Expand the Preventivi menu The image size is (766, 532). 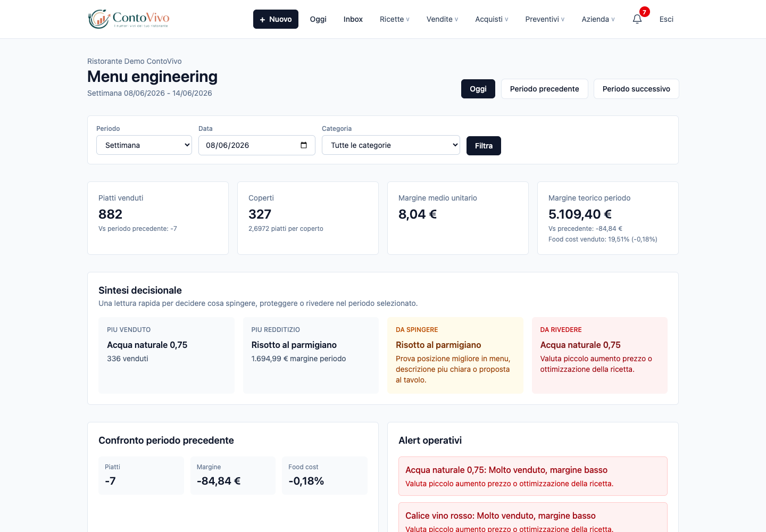[545, 19]
